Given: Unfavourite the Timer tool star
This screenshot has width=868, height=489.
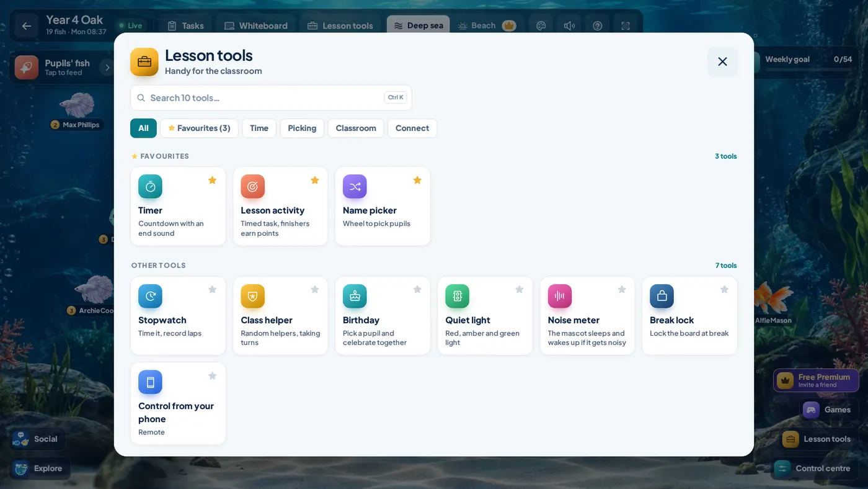Looking at the screenshot, I should 212,180.
